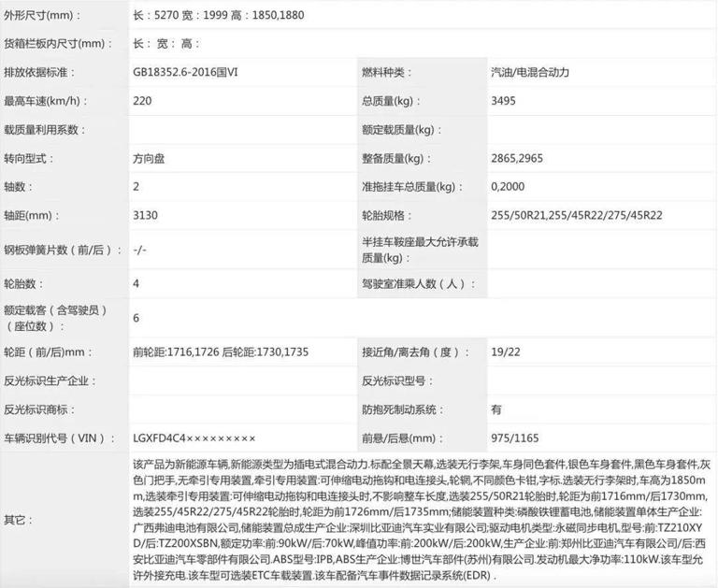The width and height of the screenshot is (718, 588).
Task: Select the '驾驶室准乘人数（人）：' label
Action: pos(419,284)
